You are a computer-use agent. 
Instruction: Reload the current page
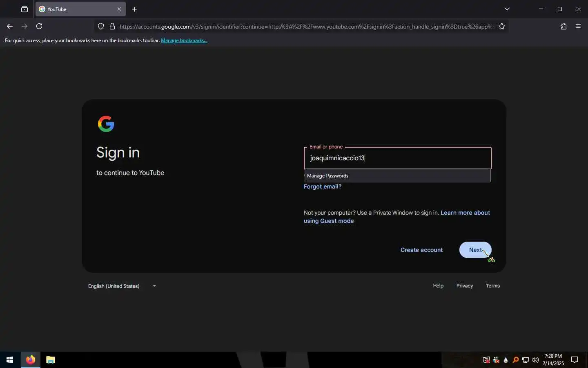pos(39,26)
